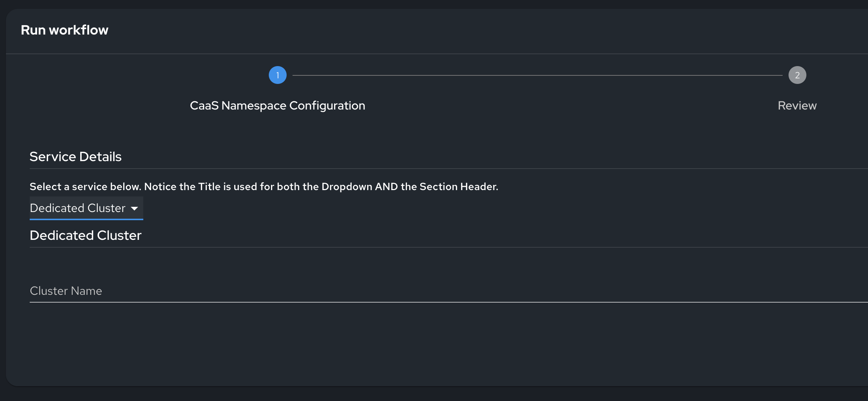The image size is (868, 401).
Task: Click the Dedicated Cluster section header
Action: pyautogui.click(x=85, y=235)
